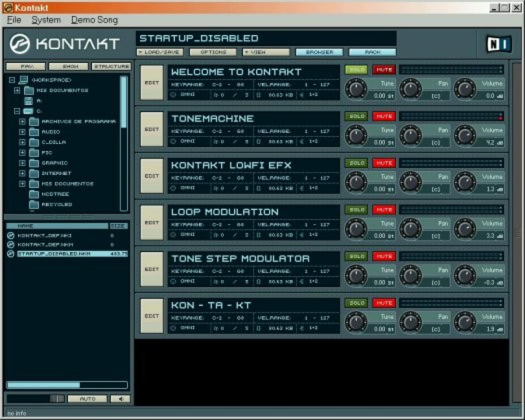Click the Tune knob of Welcome to Kontakt
This screenshot has height=420, width=525.
tap(356, 89)
